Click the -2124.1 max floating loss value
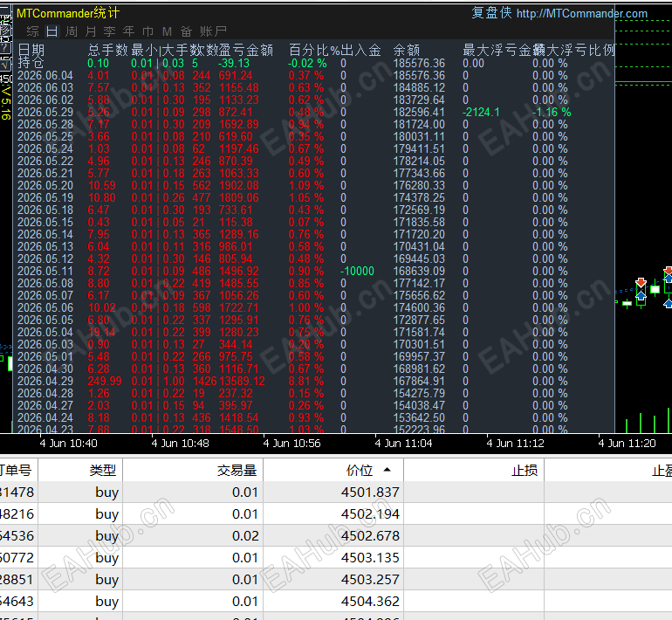Screen dimensions: 672x620 point(481,112)
